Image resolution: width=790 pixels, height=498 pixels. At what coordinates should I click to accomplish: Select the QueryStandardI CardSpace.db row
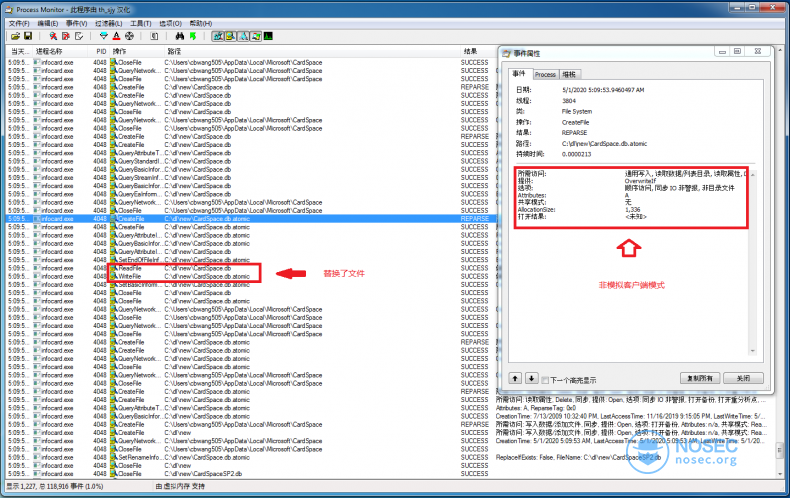(x=251, y=161)
